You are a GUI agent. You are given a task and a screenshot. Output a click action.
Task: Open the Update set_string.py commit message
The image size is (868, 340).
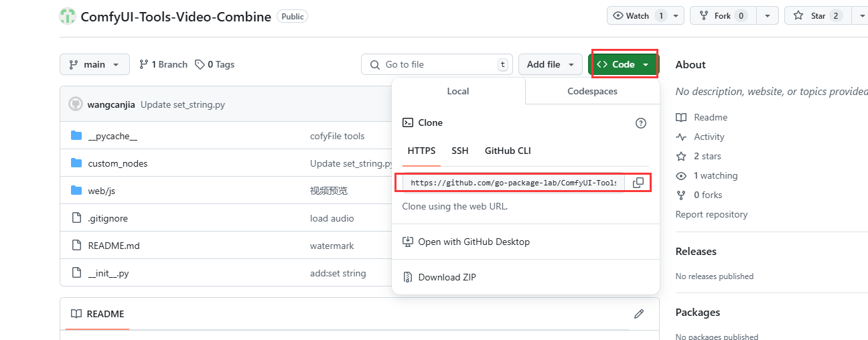[x=183, y=104]
